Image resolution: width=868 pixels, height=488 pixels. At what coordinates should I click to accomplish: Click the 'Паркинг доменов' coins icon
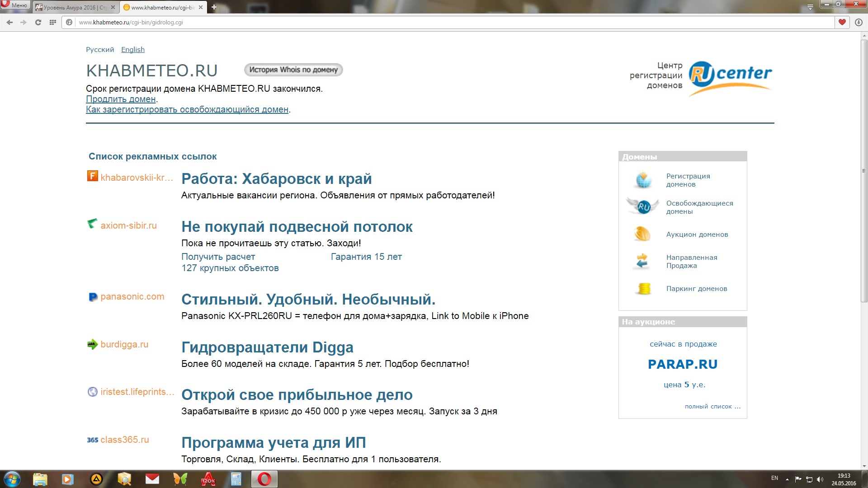coord(644,288)
